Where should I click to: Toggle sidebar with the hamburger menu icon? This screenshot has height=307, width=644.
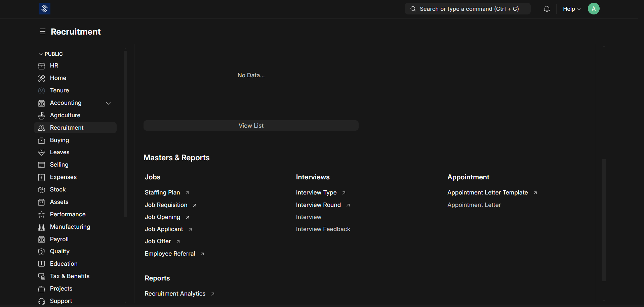click(42, 32)
